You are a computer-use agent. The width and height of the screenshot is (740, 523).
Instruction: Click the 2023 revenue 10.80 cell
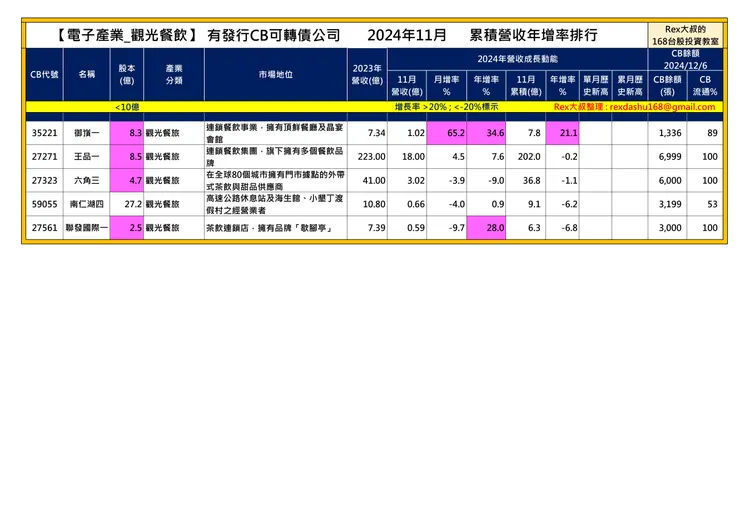[x=367, y=204]
